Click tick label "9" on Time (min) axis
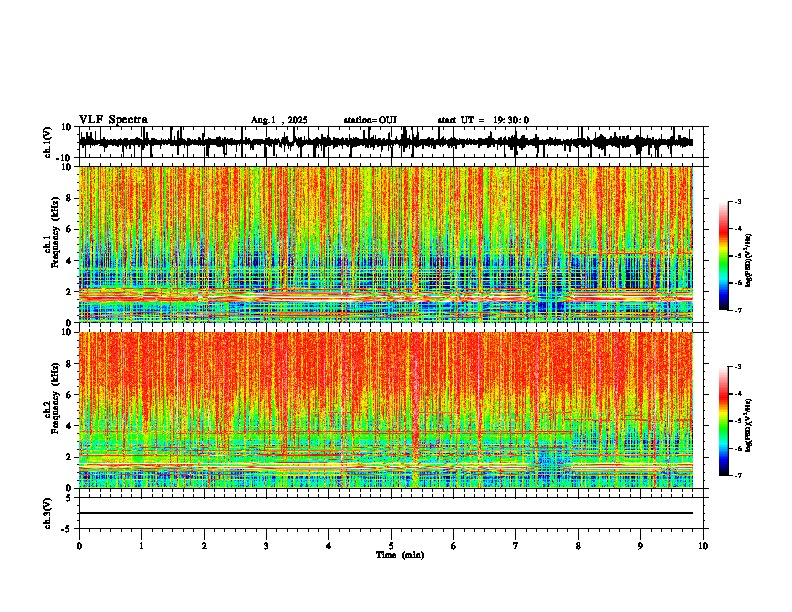The width and height of the screenshot is (792, 612). [640, 546]
